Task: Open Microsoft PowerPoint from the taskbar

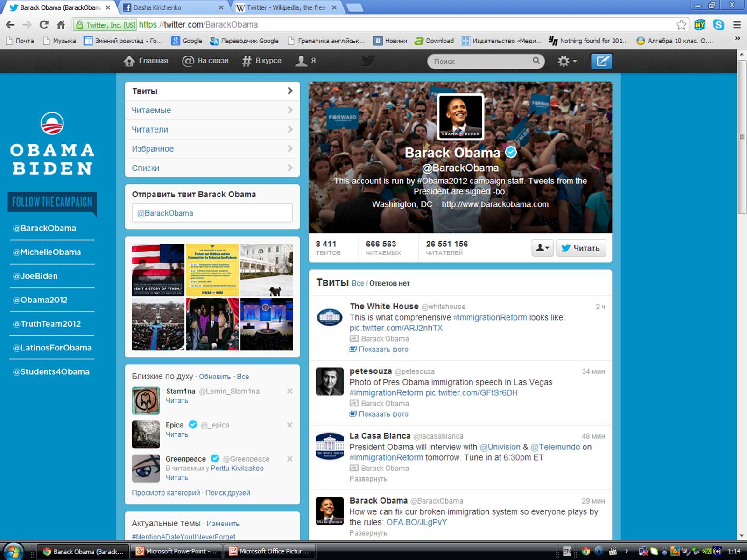Action: click(176, 552)
